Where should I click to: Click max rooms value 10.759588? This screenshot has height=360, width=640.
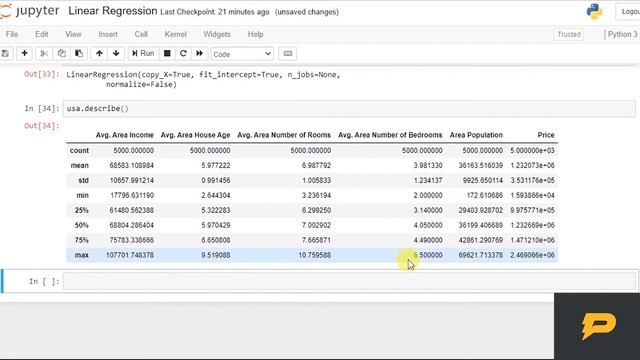314,255
